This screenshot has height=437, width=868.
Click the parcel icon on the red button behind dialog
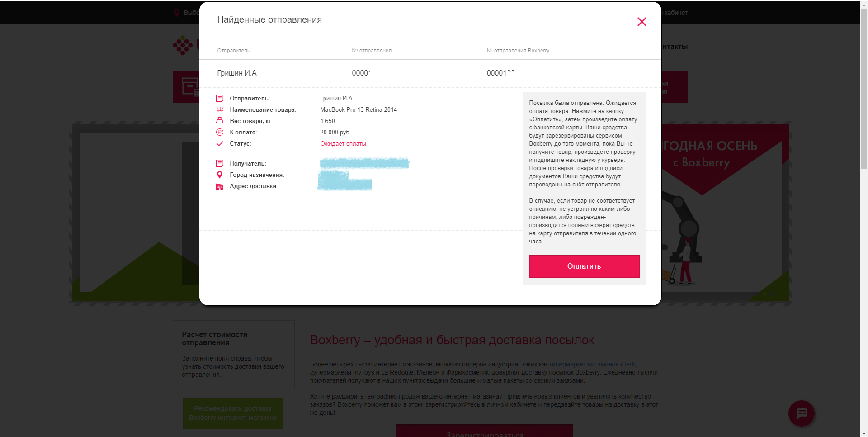(x=190, y=86)
